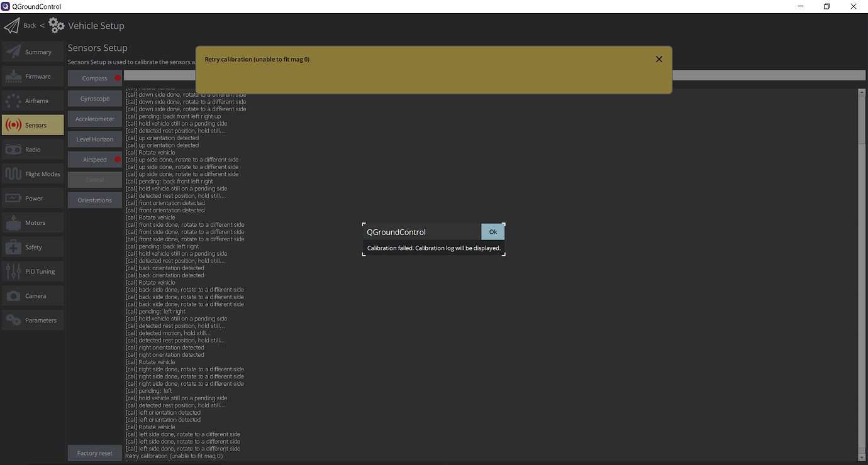Start a Compass calibration

[x=94, y=78]
